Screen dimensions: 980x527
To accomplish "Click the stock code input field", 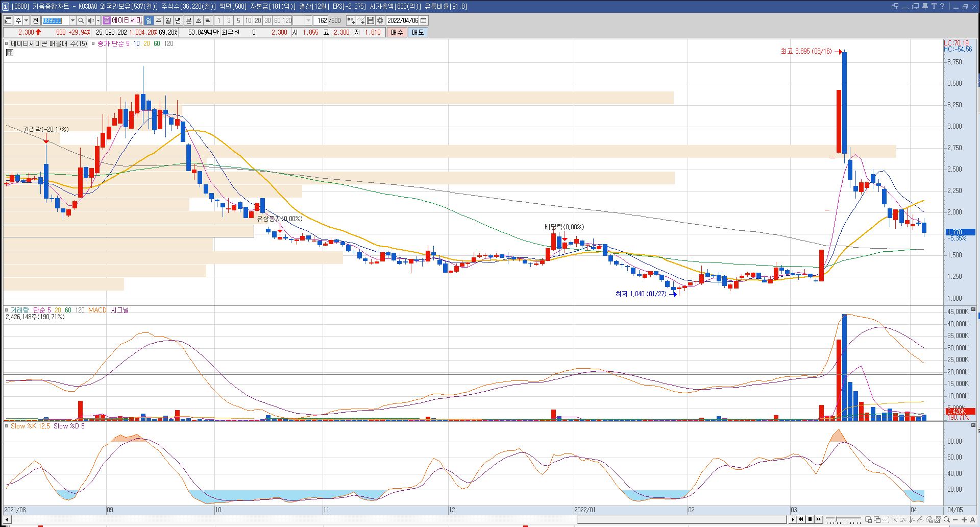I will [55, 20].
